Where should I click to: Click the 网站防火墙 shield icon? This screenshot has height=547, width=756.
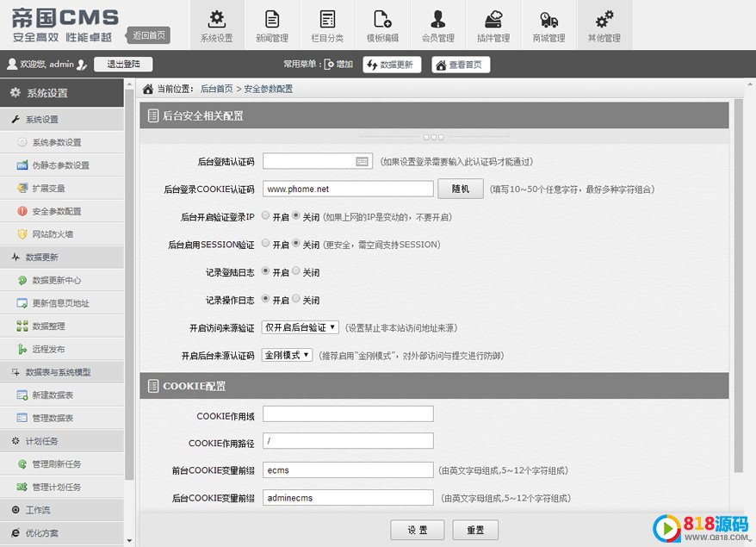click(22, 234)
